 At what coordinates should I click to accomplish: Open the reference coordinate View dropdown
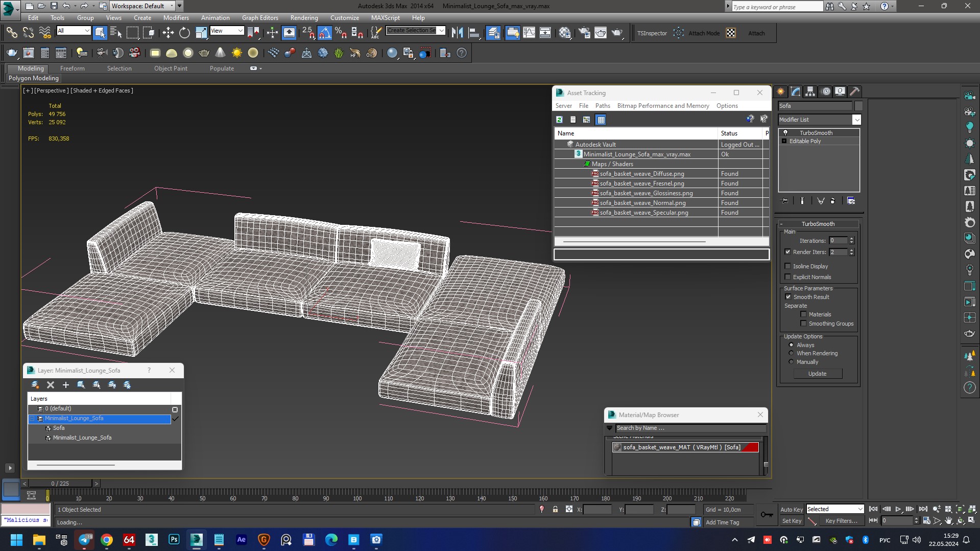click(227, 31)
